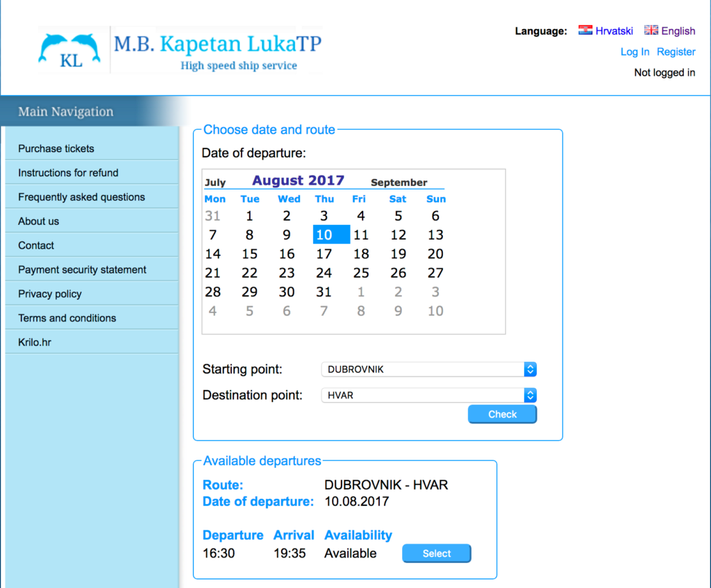
Task: Select August 5 in calendar
Action: [398, 216]
